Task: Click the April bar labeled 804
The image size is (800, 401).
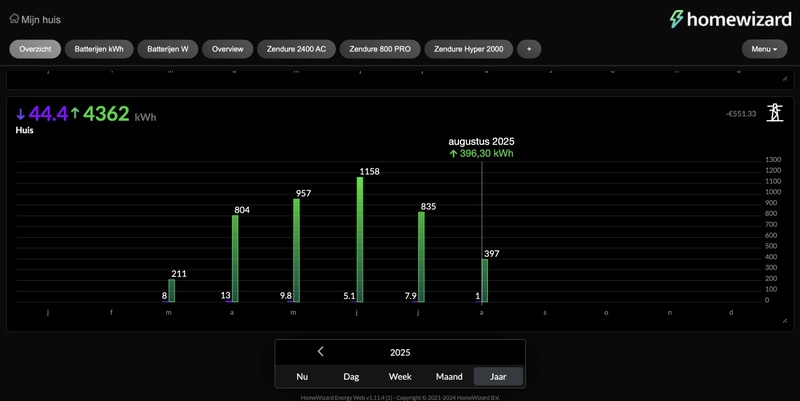Action: [x=235, y=259]
